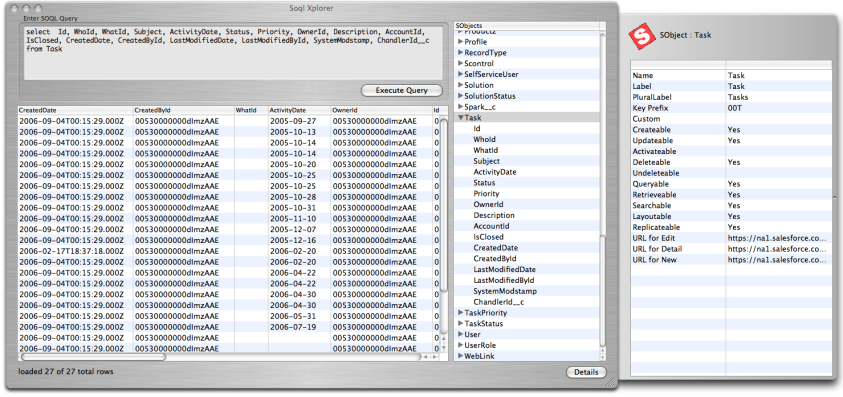Image resolution: width=843 pixels, height=397 pixels.
Task: Select the Description field under Task
Action: click(x=494, y=215)
